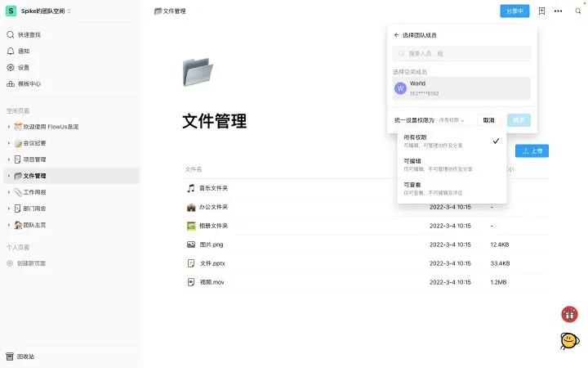This screenshot has width=588, height=368.
Task: Open the 相册文件夹 row
Action: click(x=366, y=226)
